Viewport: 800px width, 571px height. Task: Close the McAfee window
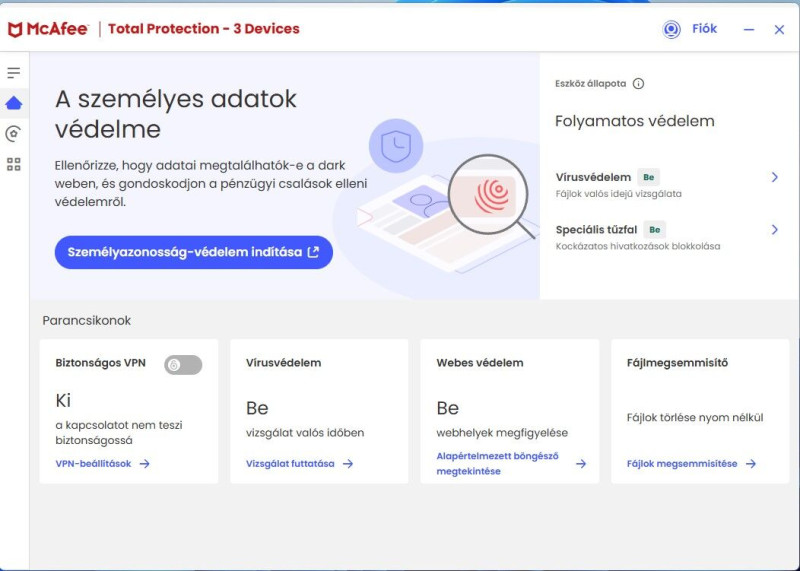pos(779,30)
